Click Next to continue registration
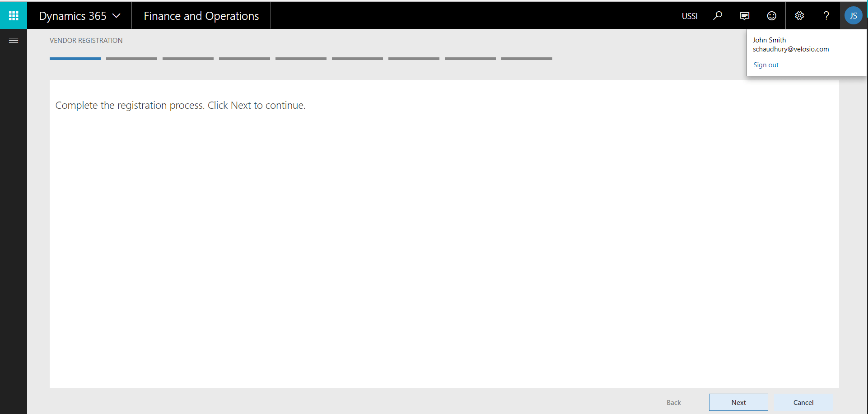The image size is (868, 414). (738, 402)
